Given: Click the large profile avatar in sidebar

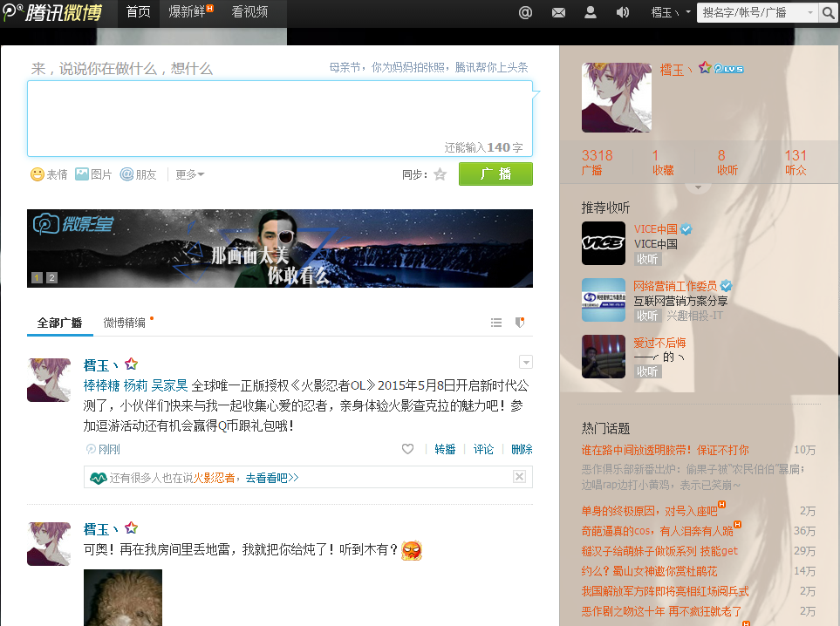Looking at the screenshot, I should pos(617,98).
